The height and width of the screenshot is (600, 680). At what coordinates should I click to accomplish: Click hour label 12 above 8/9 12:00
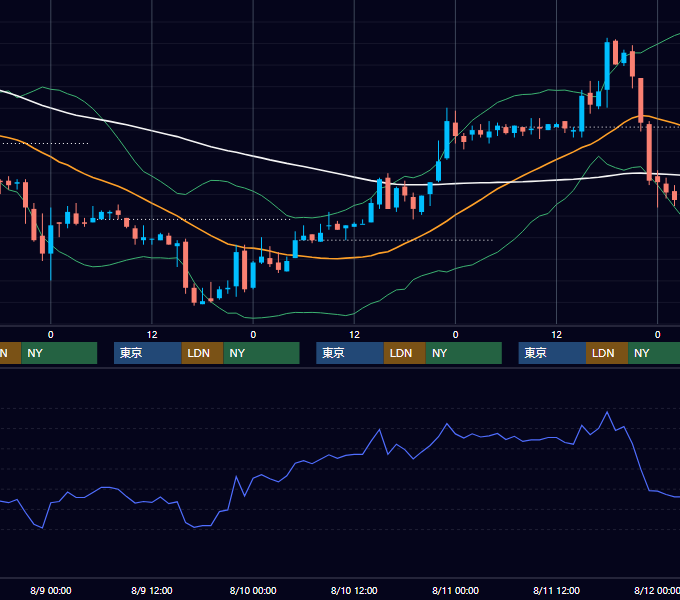152,335
